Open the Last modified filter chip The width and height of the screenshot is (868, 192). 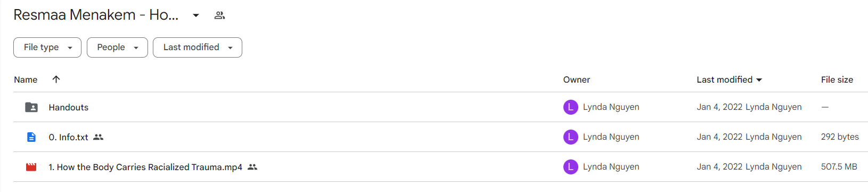198,47
